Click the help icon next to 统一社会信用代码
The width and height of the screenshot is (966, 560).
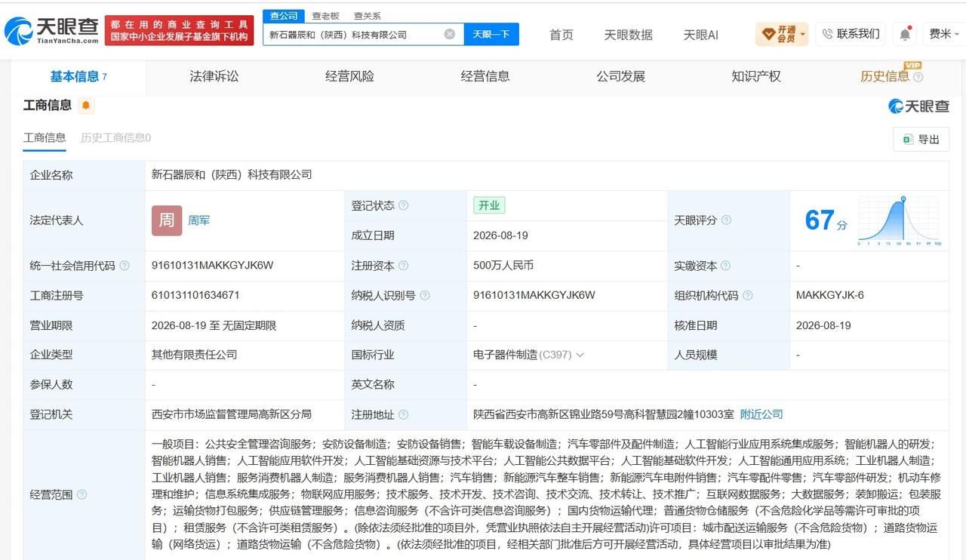125,266
